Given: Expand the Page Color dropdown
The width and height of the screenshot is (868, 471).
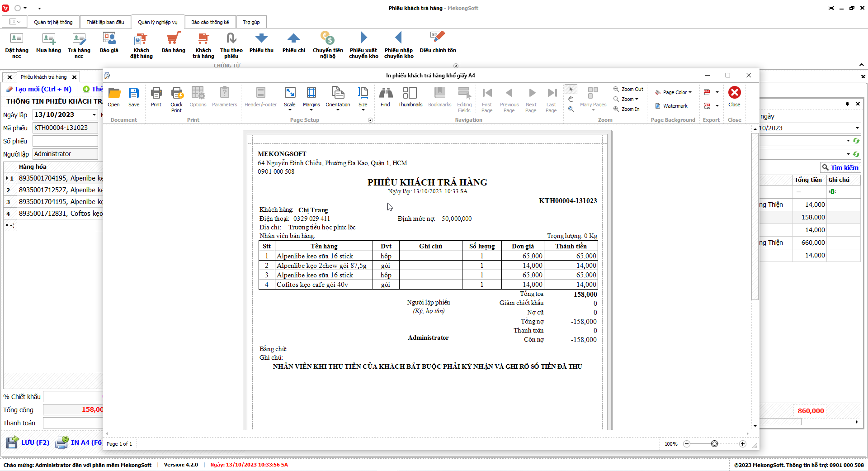Looking at the screenshot, I should click(x=674, y=92).
